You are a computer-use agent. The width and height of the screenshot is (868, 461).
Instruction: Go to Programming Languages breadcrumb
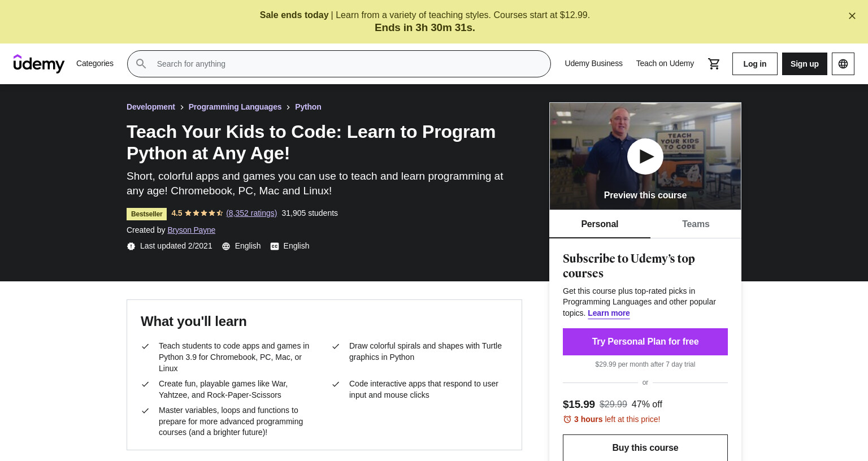[235, 107]
